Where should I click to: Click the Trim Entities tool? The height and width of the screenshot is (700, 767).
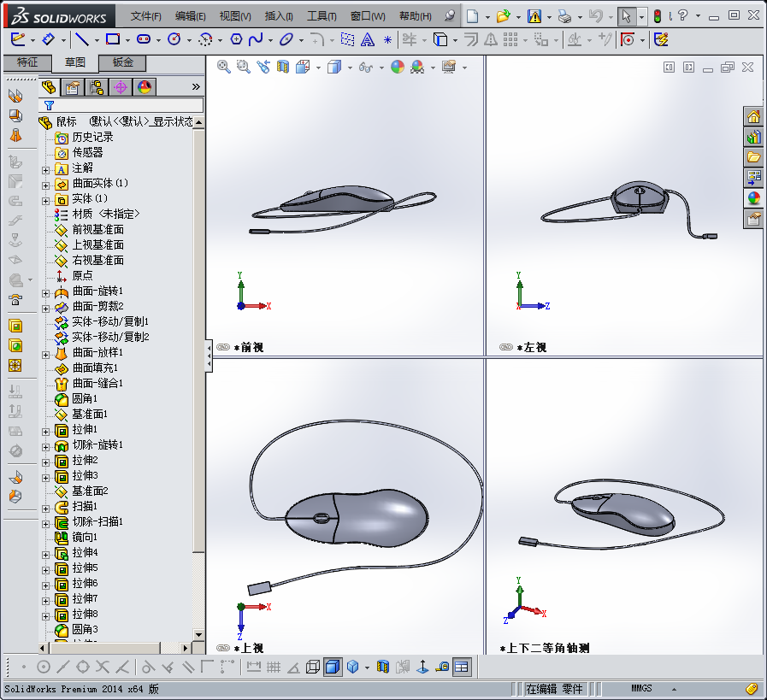pyautogui.click(x=410, y=39)
